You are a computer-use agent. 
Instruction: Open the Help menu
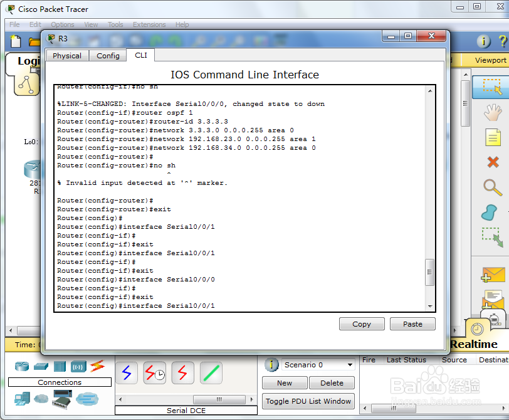coord(182,24)
